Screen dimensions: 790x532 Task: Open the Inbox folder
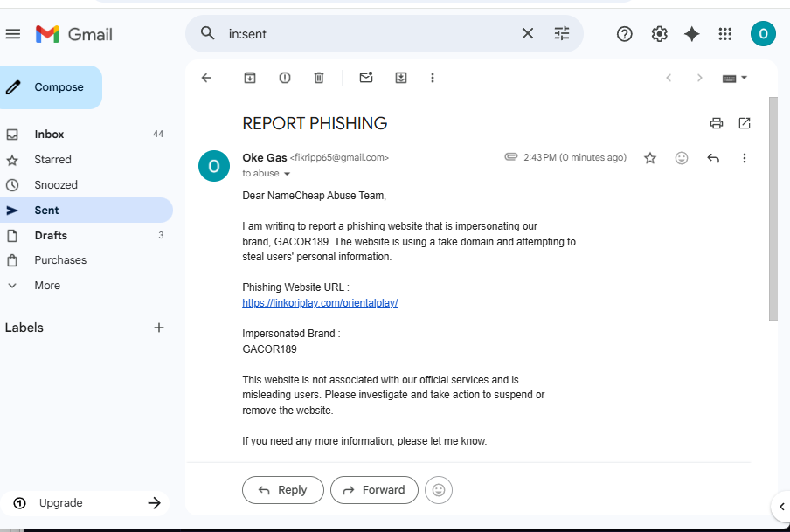point(86,134)
